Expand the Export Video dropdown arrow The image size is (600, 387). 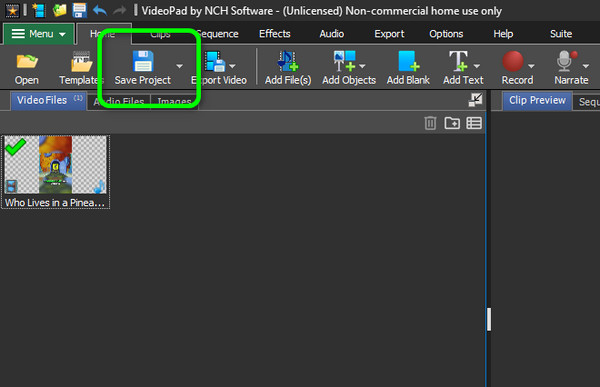pos(232,66)
